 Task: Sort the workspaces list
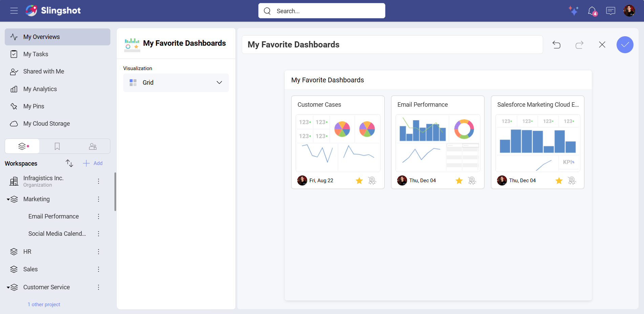click(x=69, y=163)
